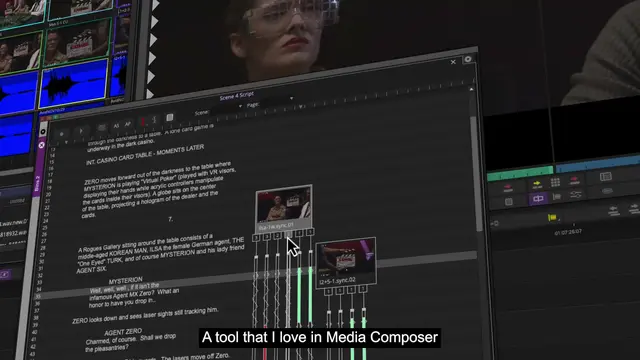
Task: Select heading INT. CASINO CARD TABLE - MOMENTS LATER
Action: coord(145,154)
